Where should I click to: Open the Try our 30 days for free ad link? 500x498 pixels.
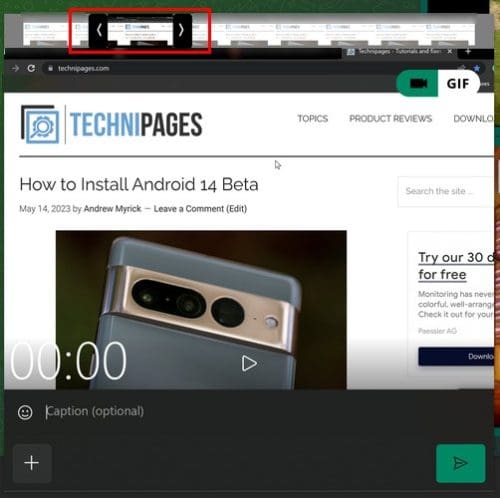[x=456, y=266]
